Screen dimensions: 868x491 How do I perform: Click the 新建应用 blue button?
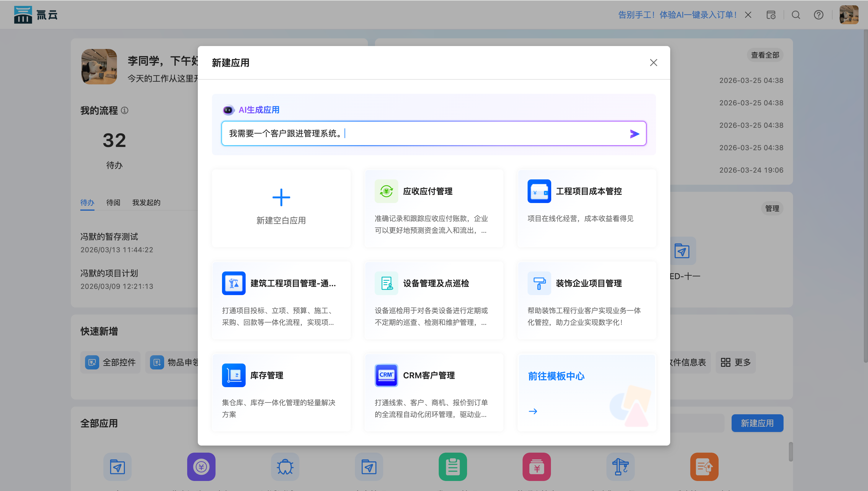tap(757, 423)
